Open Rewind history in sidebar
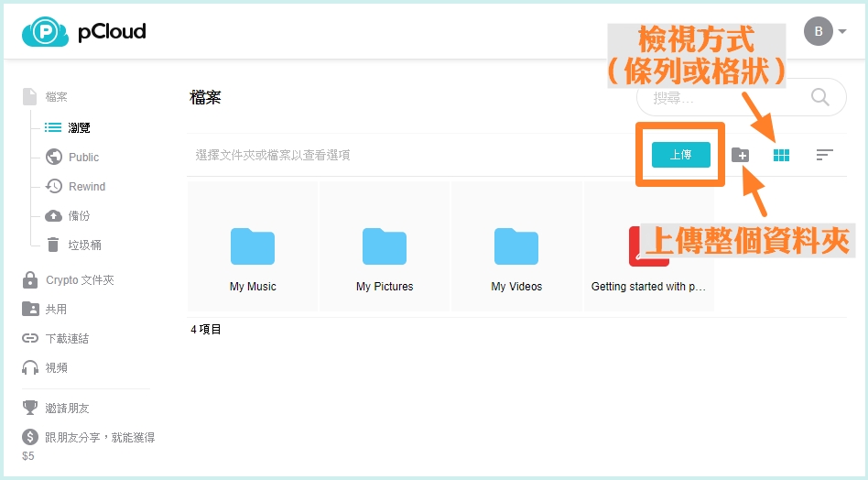This screenshot has width=868, height=480. click(x=87, y=187)
